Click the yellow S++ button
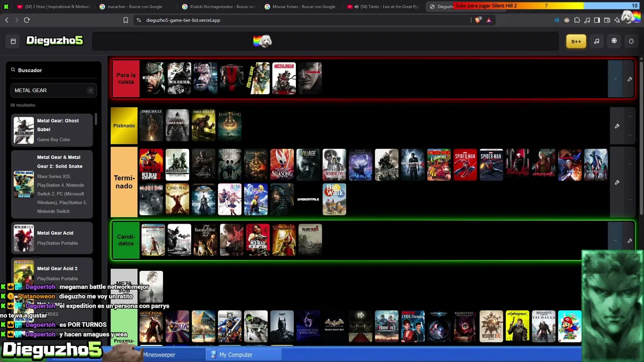Screen dimensions: 644x362 [x=576, y=41]
